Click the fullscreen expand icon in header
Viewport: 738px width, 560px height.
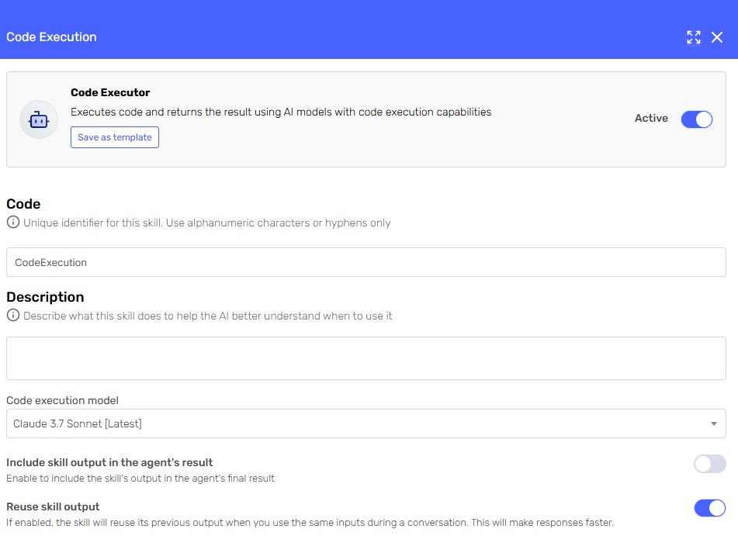point(693,37)
